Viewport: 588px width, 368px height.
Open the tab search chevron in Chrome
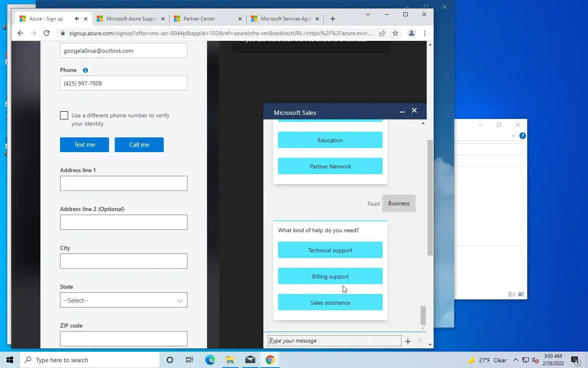(x=368, y=14)
